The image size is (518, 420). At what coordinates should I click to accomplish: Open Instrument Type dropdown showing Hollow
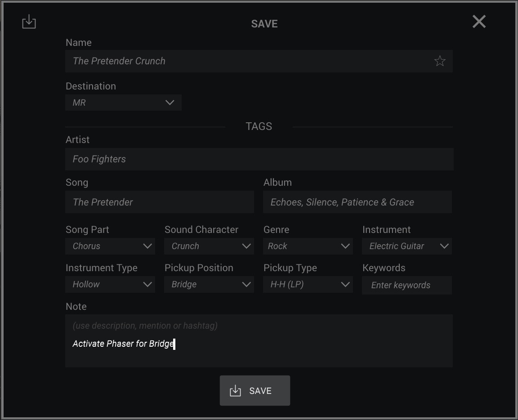click(110, 285)
